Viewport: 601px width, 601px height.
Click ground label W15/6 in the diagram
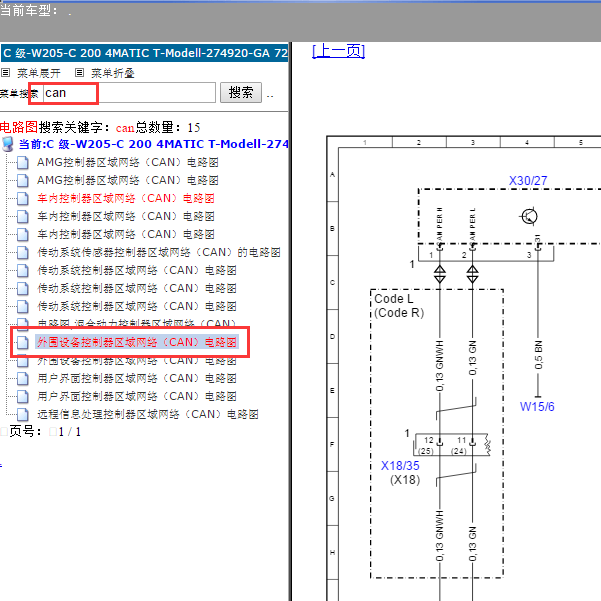pyautogui.click(x=537, y=407)
